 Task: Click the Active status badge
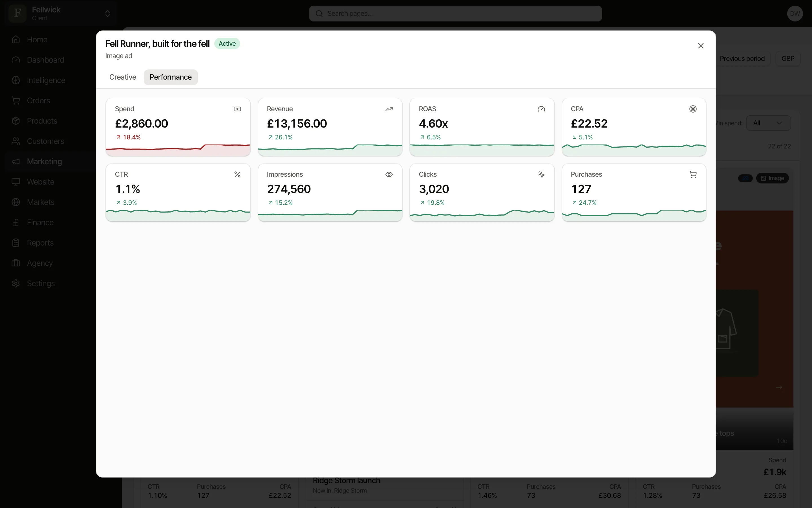[227, 44]
